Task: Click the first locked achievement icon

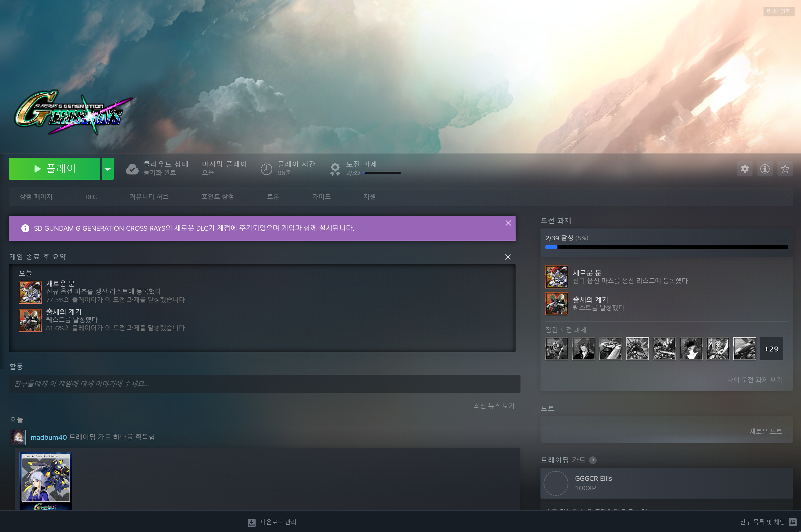Action: pos(557,348)
